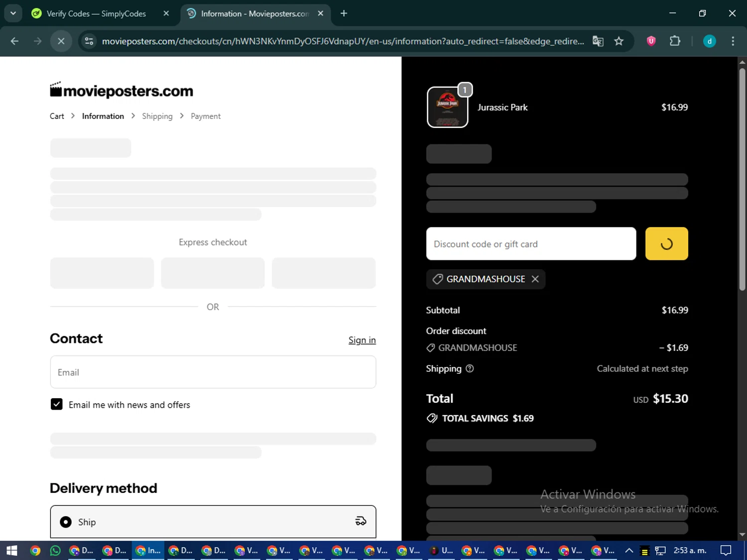
Task: Stop loading the page
Action: tap(61, 41)
